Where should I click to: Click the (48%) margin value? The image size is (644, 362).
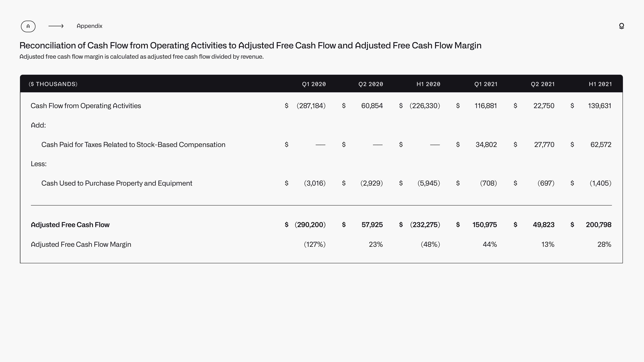pyautogui.click(x=430, y=244)
